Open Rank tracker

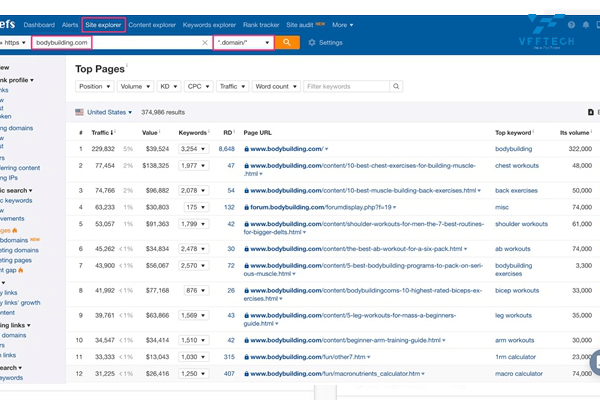click(x=261, y=25)
